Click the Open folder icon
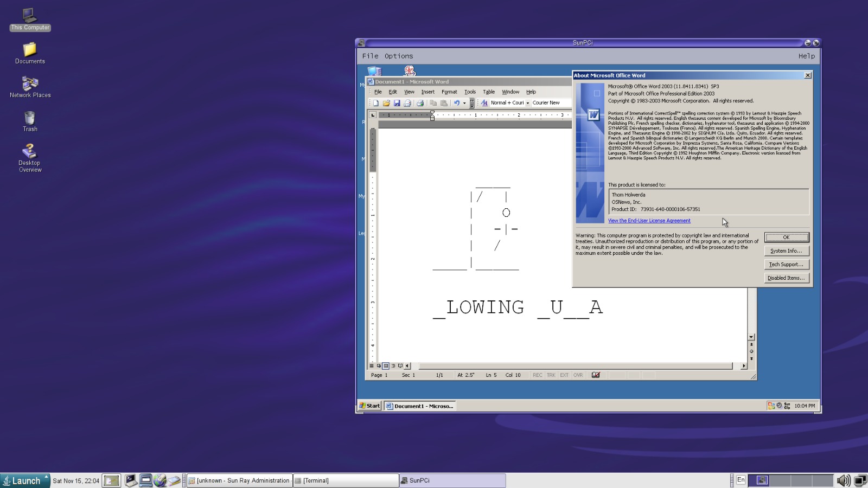Image resolution: width=868 pixels, height=488 pixels. click(x=386, y=103)
